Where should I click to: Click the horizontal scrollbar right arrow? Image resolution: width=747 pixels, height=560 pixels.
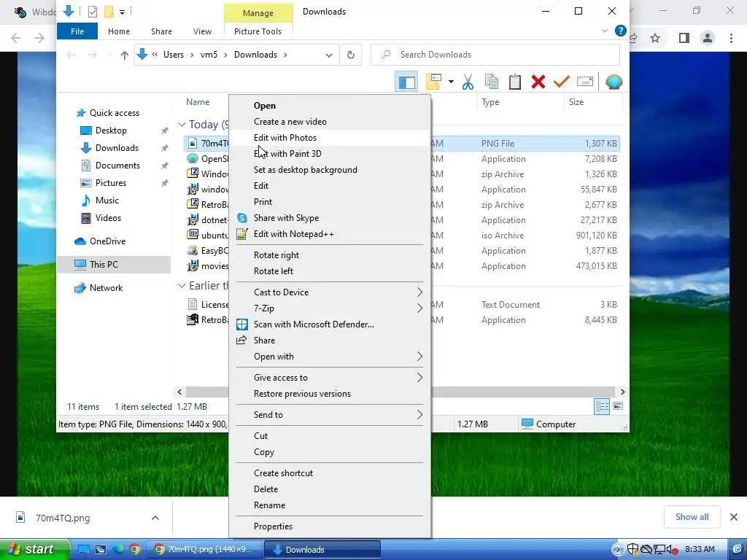622,392
